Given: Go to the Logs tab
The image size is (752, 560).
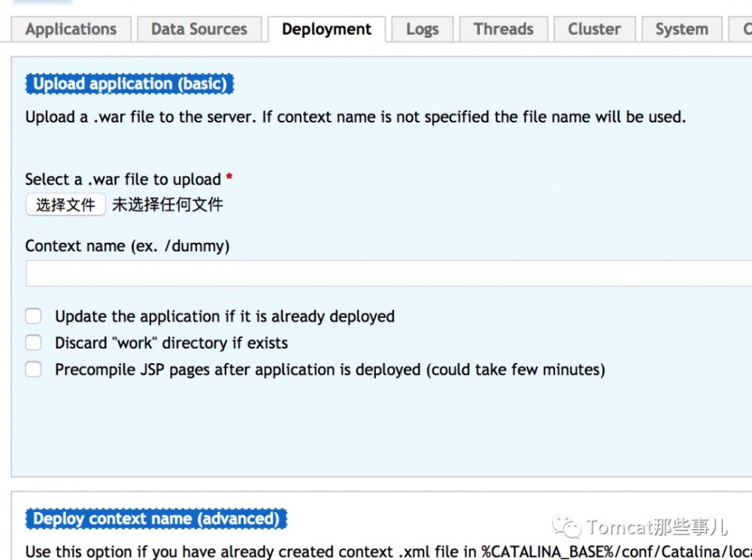Looking at the screenshot, I should pos(422,29).
